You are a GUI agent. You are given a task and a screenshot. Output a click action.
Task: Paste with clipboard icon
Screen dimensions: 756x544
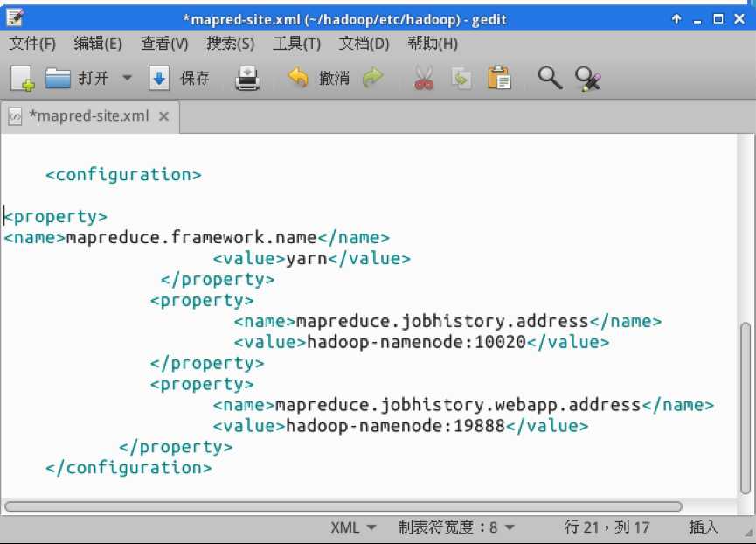[499, 78]
